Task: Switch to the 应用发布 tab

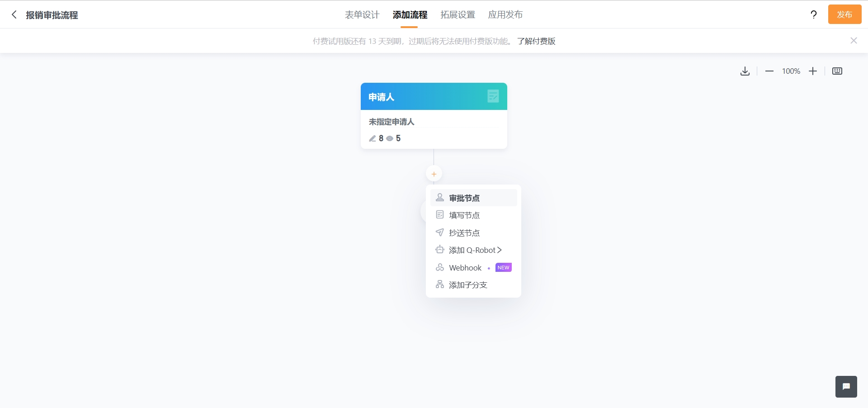Action: [x=505, y=14]
